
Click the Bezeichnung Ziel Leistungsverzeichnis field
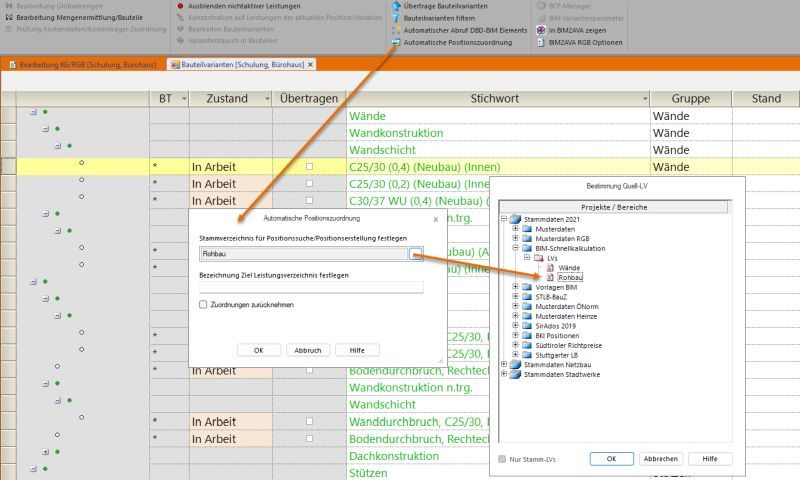click(310, 287)
